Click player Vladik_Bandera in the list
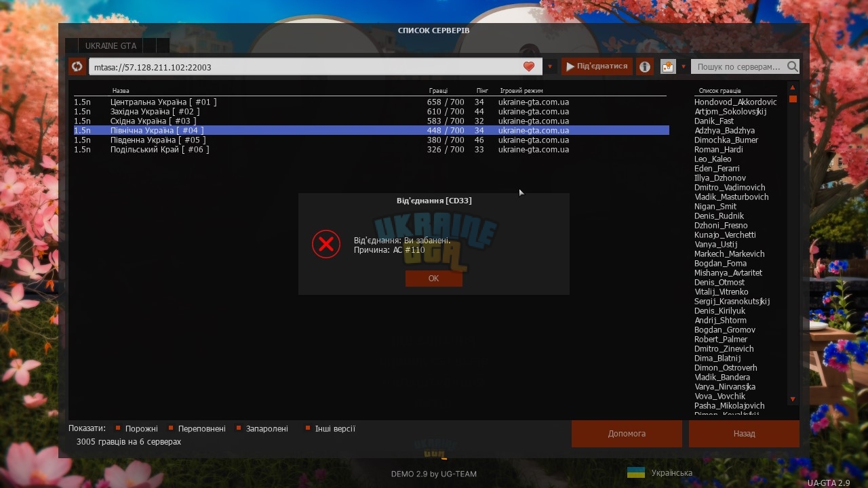 (x=722, y=378)
